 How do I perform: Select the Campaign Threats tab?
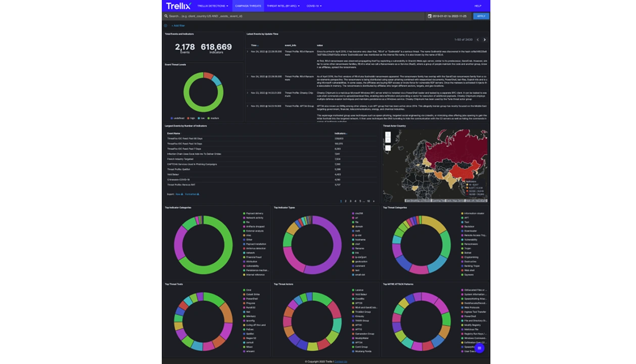[x=248, y=6]
